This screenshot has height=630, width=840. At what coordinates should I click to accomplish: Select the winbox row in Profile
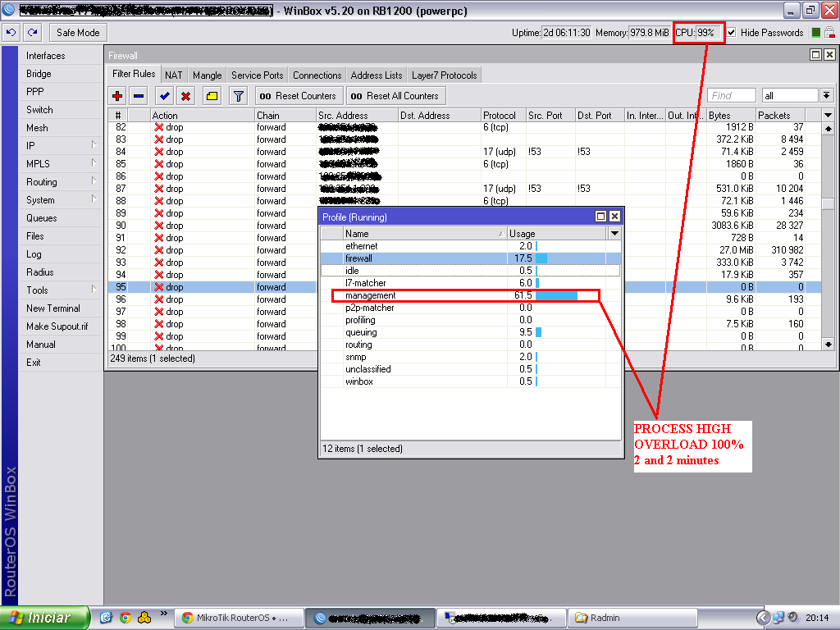click(x=470, y=381)
